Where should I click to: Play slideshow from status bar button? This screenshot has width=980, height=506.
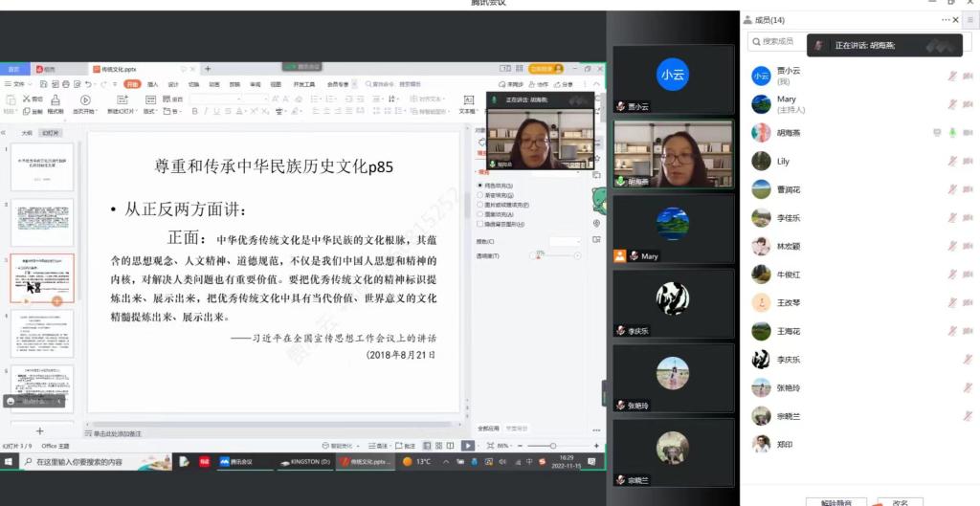pyautogui.click(x=467, y=446)
